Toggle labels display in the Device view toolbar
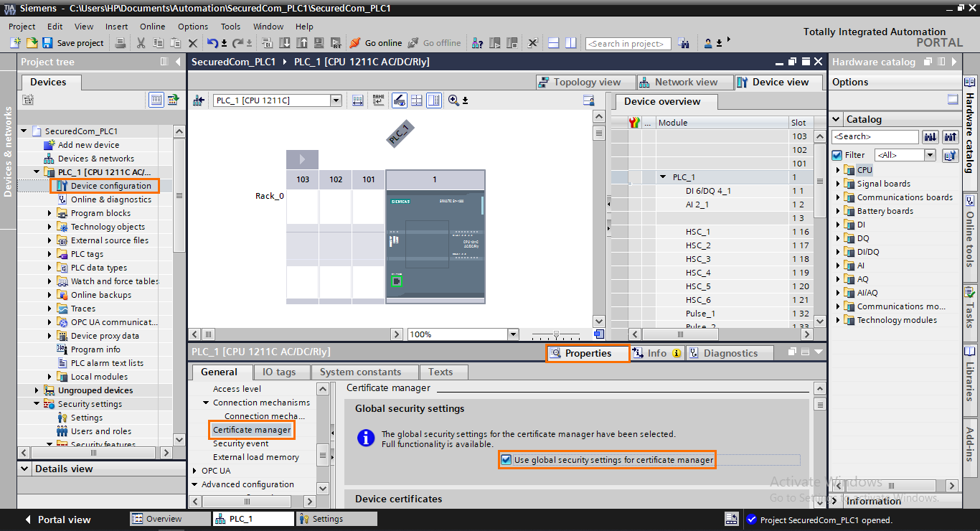980x531 pixels. coord(378,100)
